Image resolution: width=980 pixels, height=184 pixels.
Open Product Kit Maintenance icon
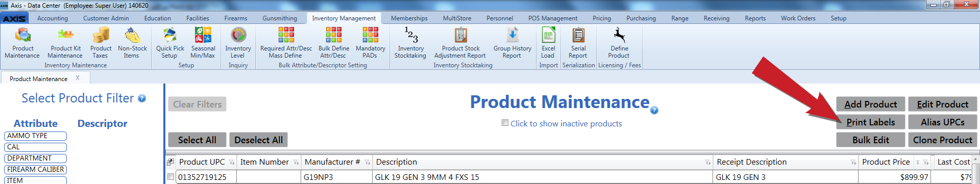coord(65,43)
